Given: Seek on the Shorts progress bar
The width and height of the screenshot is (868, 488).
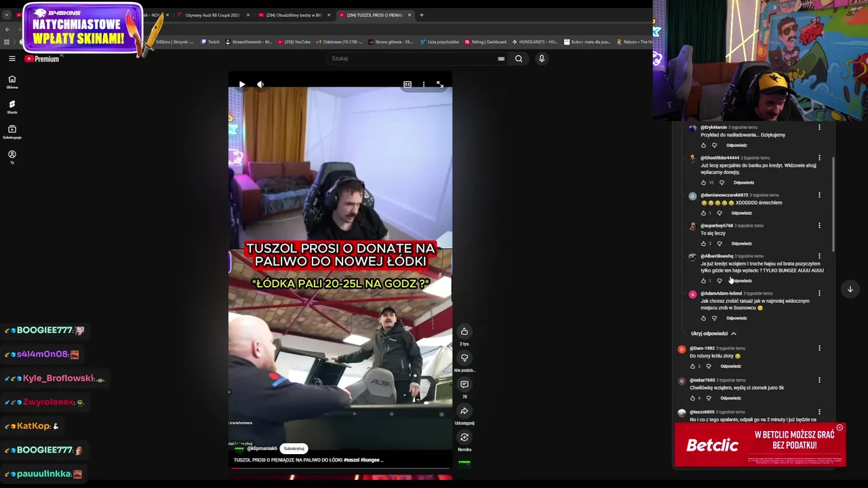Looking at the screenshot, I should tap(340, 468).
